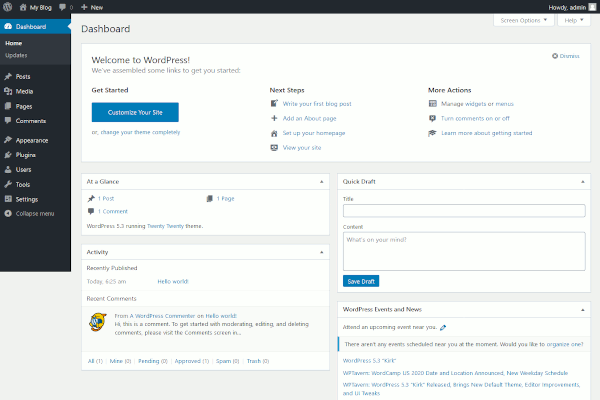Open the Help dropdown tab
The height and width of the screenshot is (400, 600).
pyautogui.click(x=572, y=20)
